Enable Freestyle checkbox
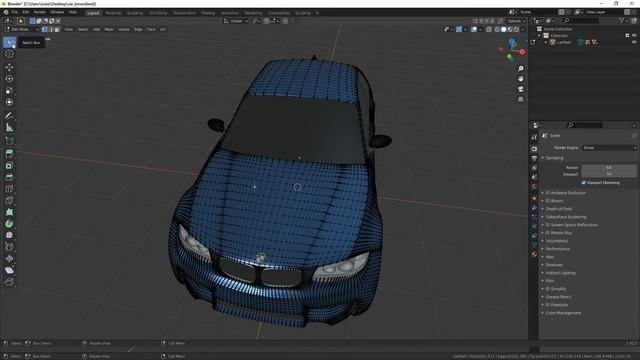 [x=548, y=305]
